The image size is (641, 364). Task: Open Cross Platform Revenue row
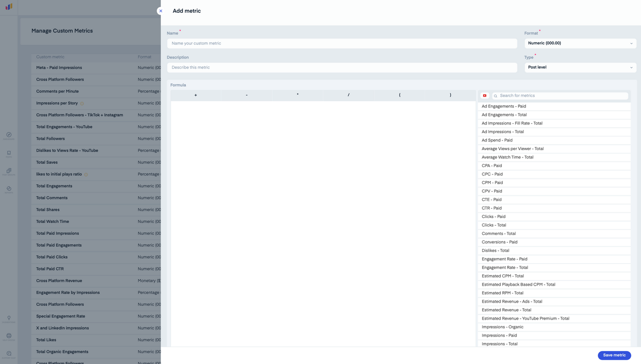coord(96,281)
